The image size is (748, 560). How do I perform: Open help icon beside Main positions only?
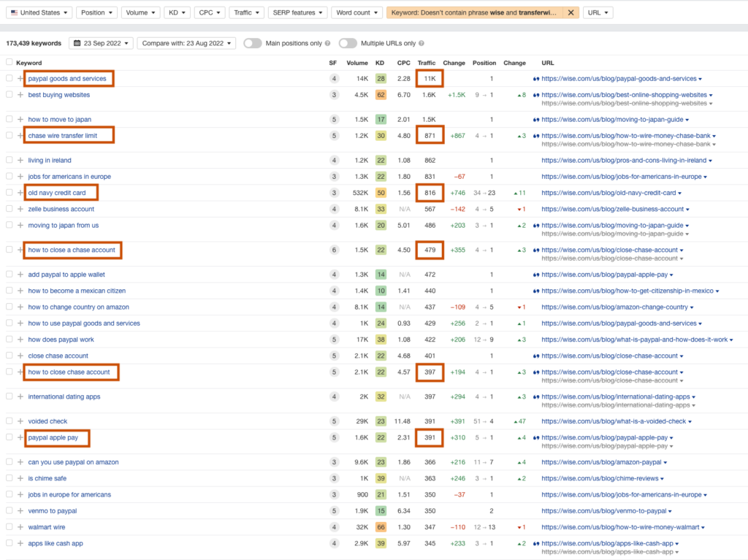pyautogui.click(x=328, y=43)
